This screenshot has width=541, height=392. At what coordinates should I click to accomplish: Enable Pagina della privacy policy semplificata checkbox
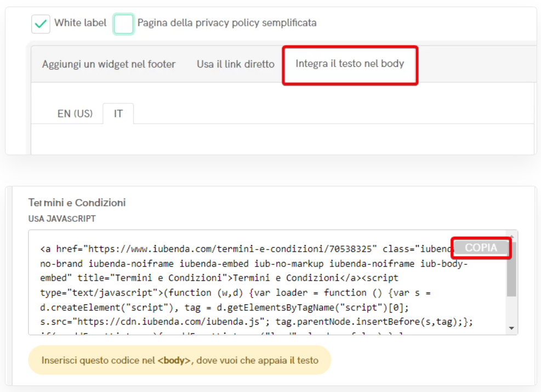pyautogui.click(x=123, y=24)
